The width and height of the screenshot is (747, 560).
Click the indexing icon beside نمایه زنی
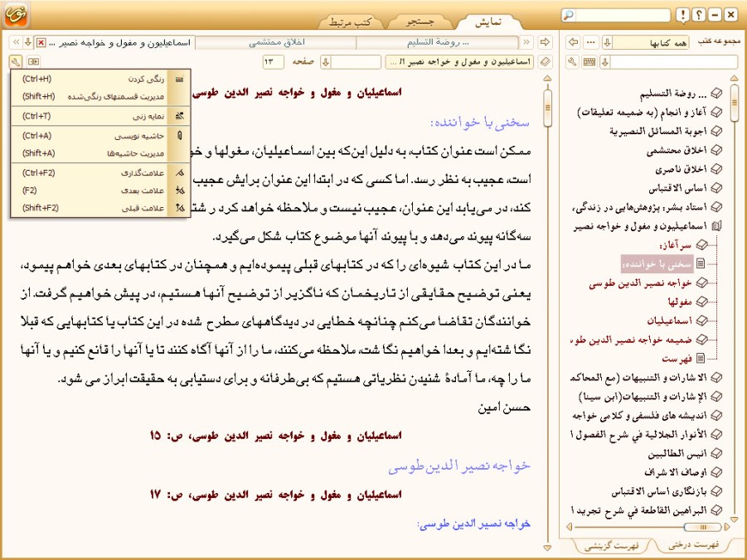(179, 116)
